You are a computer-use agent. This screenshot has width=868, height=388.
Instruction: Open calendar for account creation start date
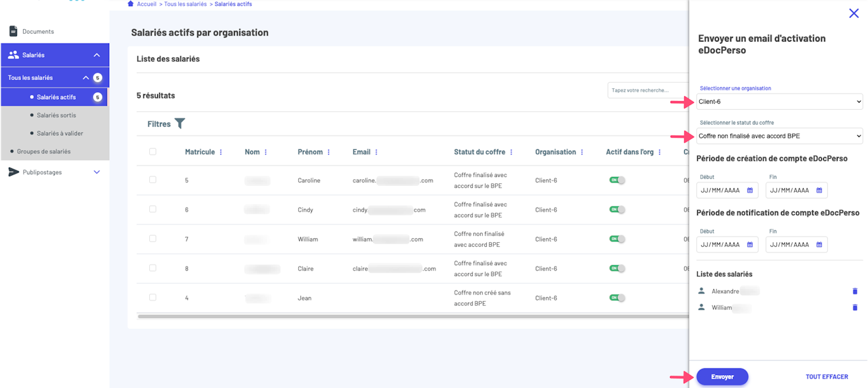tap(750, 190)
